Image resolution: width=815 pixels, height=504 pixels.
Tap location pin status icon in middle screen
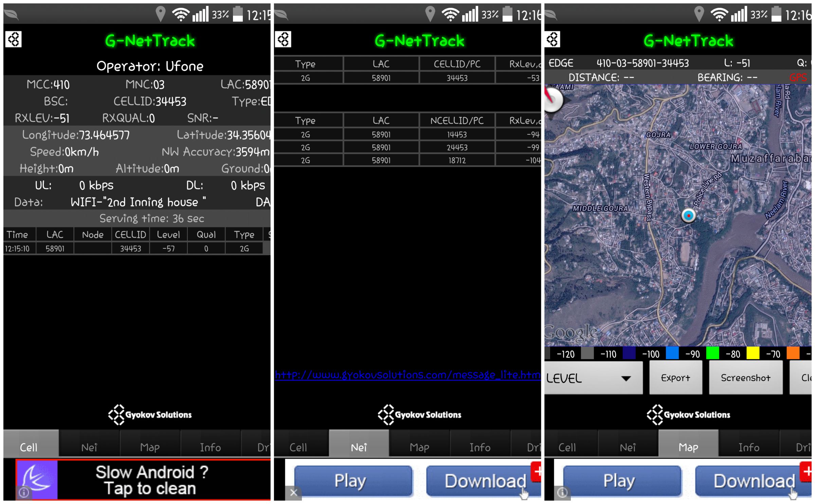click(x=430, y=15)
